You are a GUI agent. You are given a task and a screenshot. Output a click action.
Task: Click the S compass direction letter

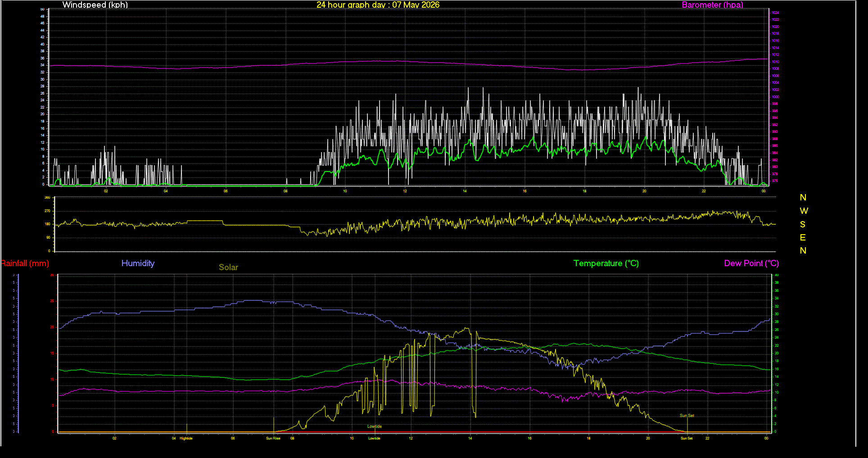[x=803, y=224]
